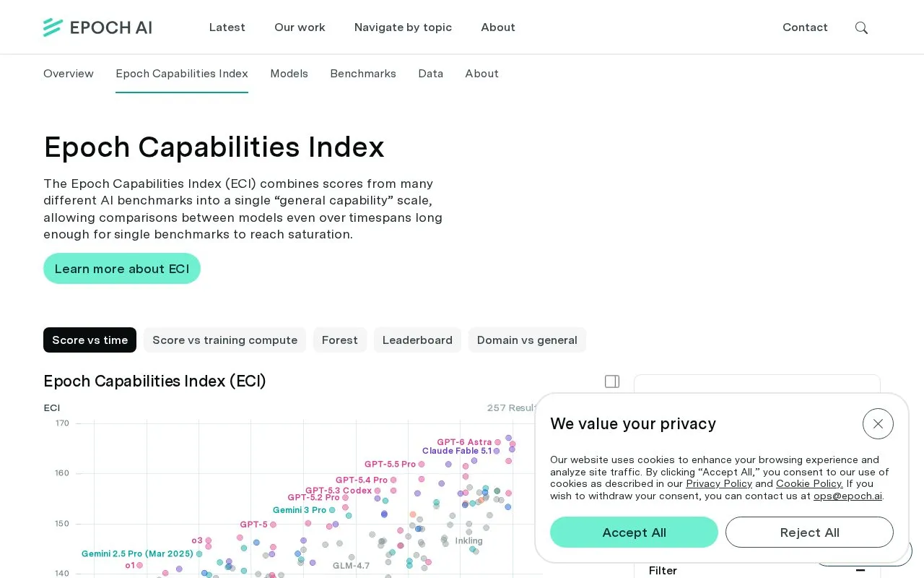Click the Inkling chart label
The width and height of the screenshot is (924, 578).
tap(469, 541)
